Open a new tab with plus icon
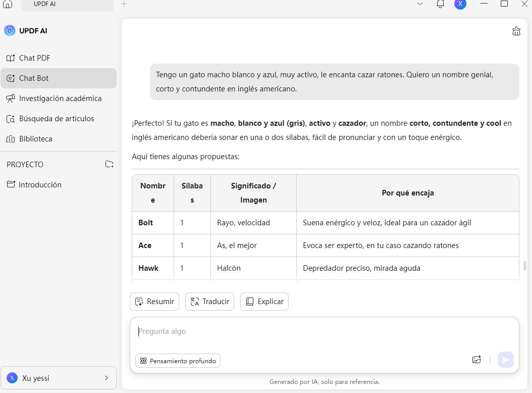532x393 pixels. coord(124,4)
